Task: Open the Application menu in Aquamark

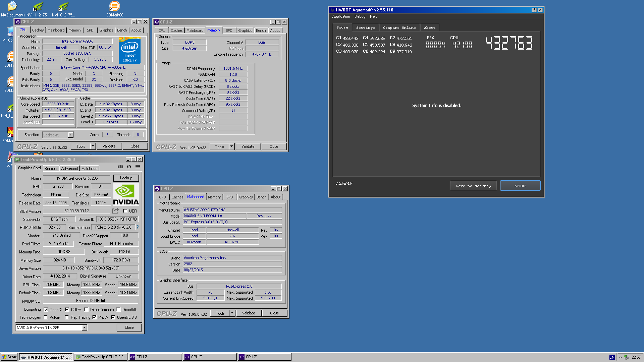Action: pos(341,16)
